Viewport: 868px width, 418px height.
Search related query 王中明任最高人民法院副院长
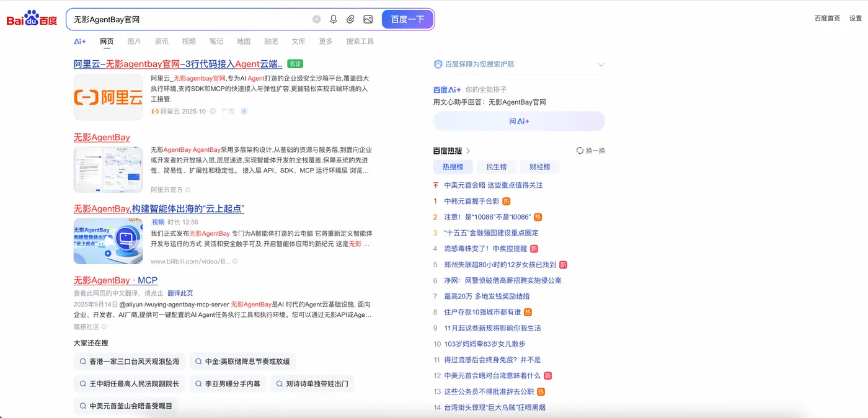129,384
